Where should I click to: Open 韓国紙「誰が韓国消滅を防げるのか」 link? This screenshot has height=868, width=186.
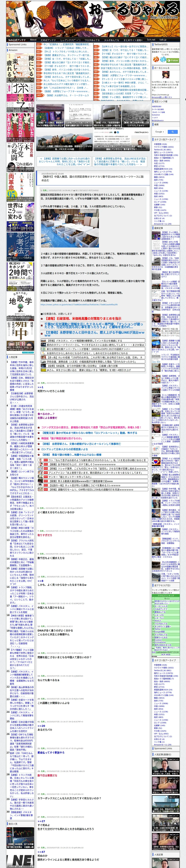(62, 438)
